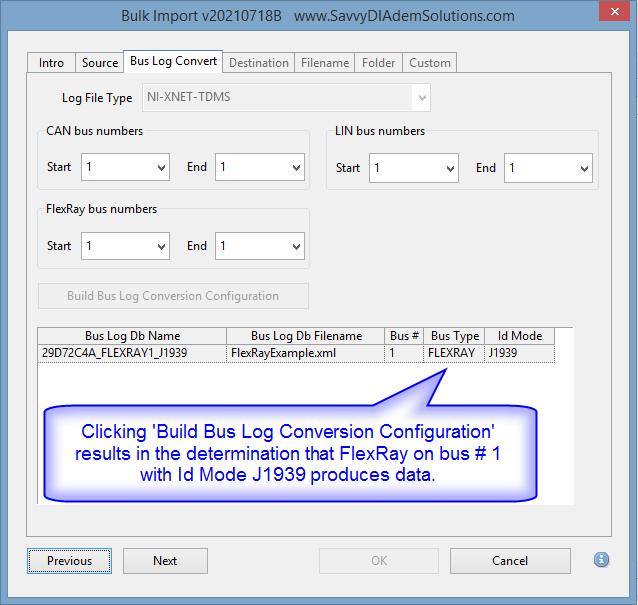The height and width of the screenshot is (605, 638).
Task: Expand the LIN bus Start dropdown
Action: pyautogui.click(x=413, y=168)
